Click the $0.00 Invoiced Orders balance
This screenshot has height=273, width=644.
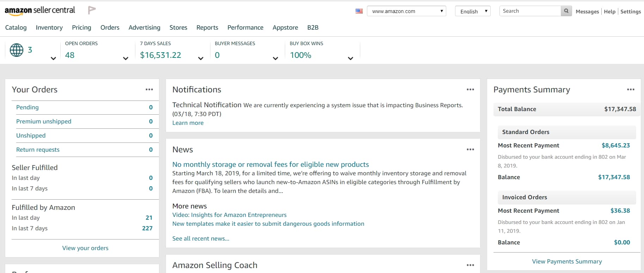click(x=622, y=242)
